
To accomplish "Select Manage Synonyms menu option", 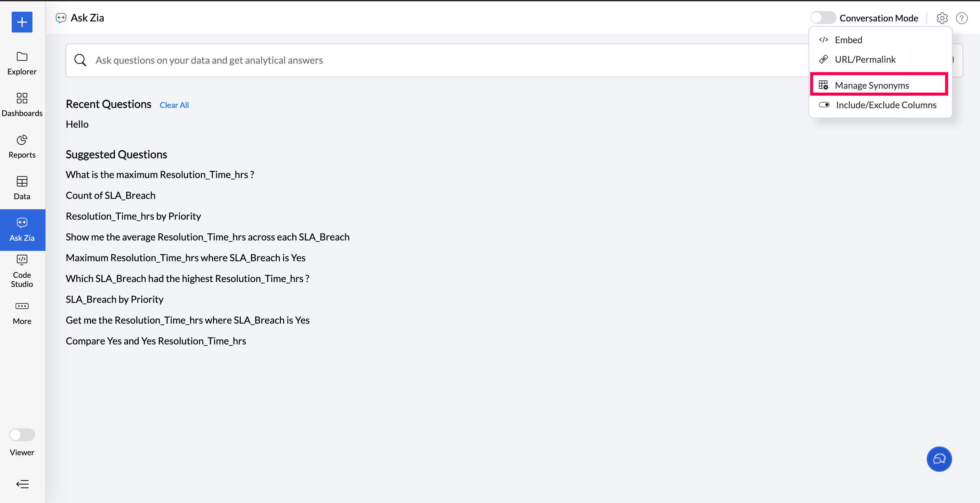I will (x=871, y=85).
